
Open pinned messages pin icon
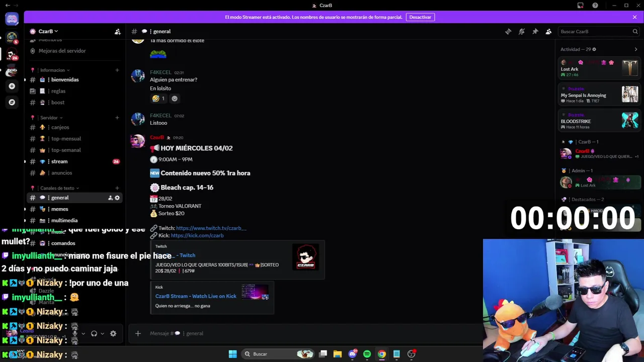535,31
